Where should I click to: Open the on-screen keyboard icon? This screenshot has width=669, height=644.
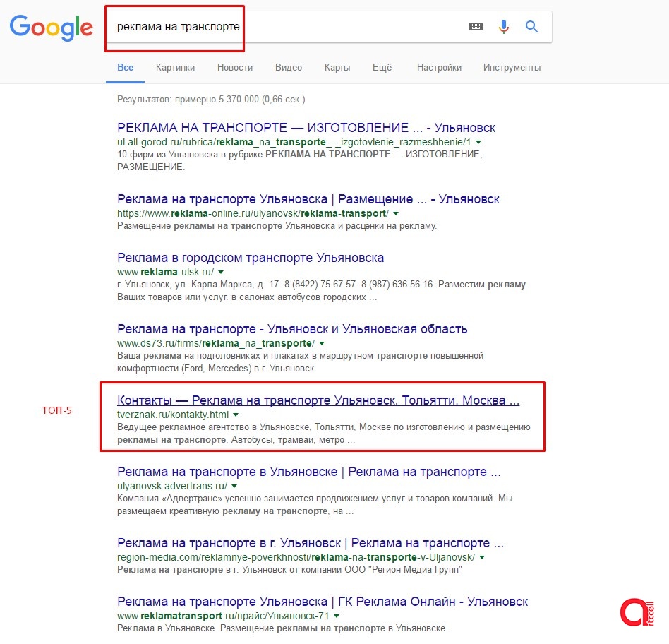(x=476, y=26)
